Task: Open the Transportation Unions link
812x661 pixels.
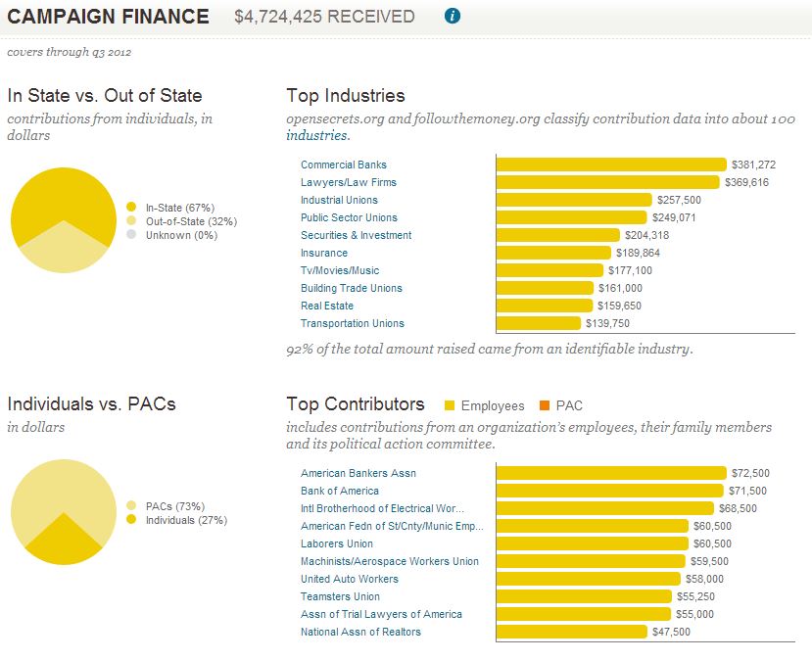Action: pos(352,323)
